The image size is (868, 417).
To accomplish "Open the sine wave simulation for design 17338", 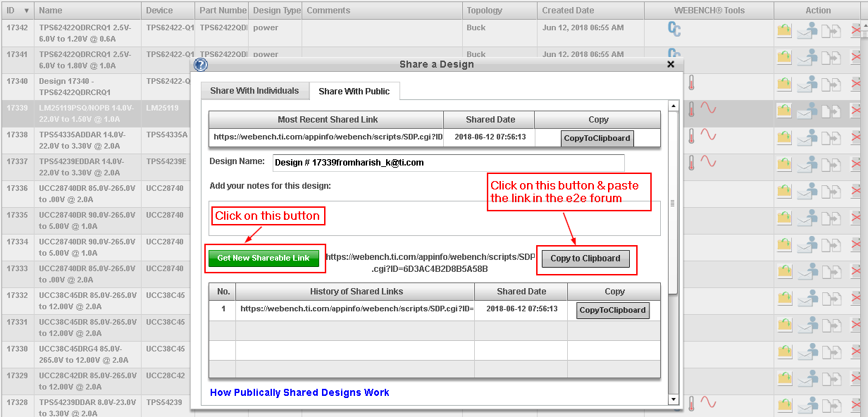I will click(x=708, y=135).
